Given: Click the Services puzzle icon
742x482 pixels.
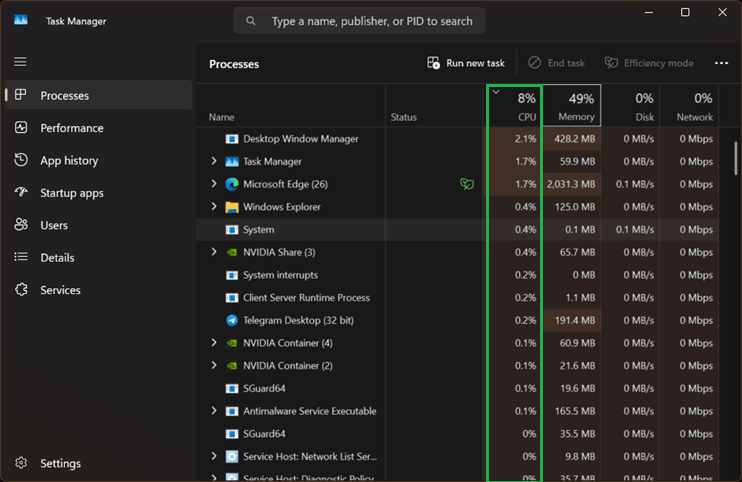Looking at the screenshot, I should [x=21, y=289].
